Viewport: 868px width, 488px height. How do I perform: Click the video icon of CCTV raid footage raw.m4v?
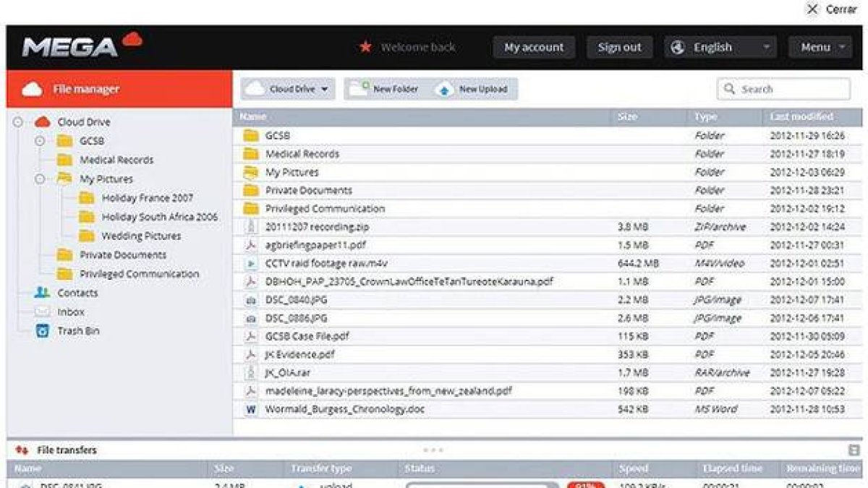[251, 263]
